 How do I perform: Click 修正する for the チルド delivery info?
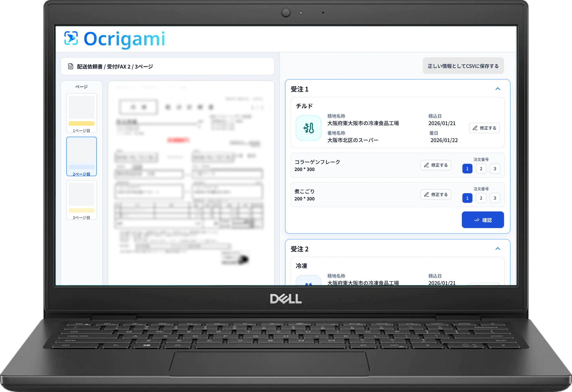point(484,128)
